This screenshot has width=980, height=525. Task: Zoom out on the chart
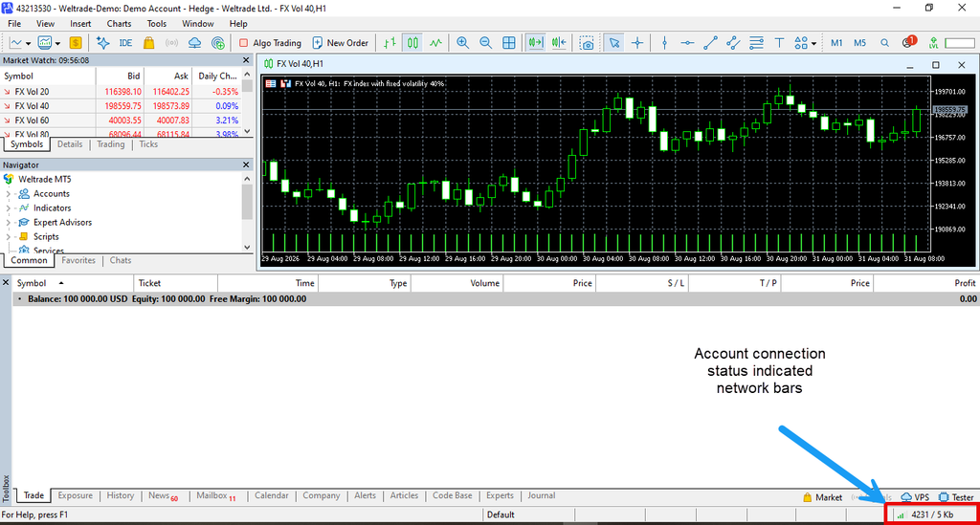coord(485,43)
